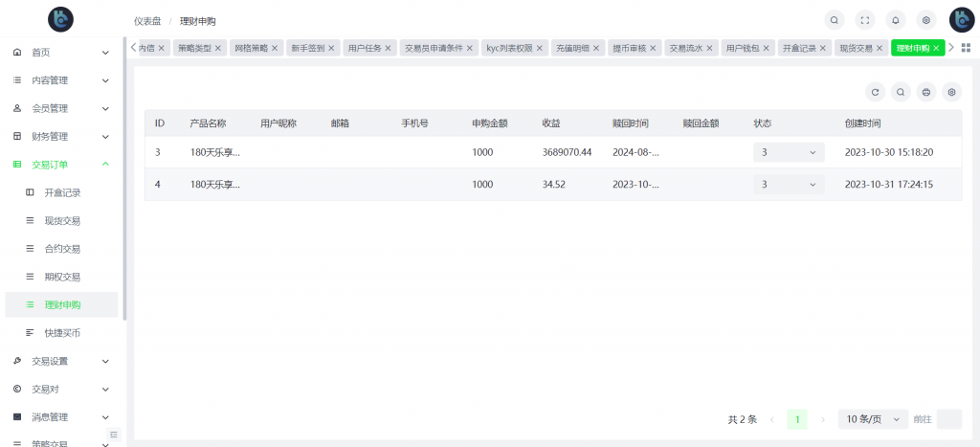Expand 交易设置 sidebar menu
980x447 pixels.
click(x=61, y=361)
